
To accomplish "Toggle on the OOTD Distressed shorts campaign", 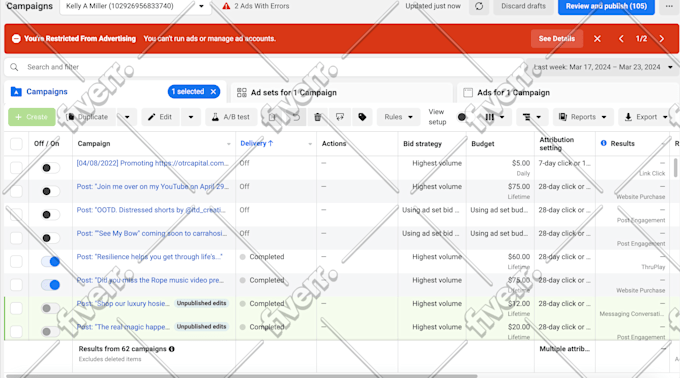I will click(50, 215).
